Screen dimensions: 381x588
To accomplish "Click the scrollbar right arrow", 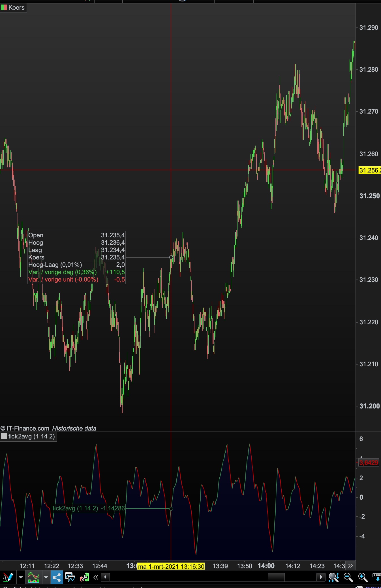I will click(x=321, y=577).
